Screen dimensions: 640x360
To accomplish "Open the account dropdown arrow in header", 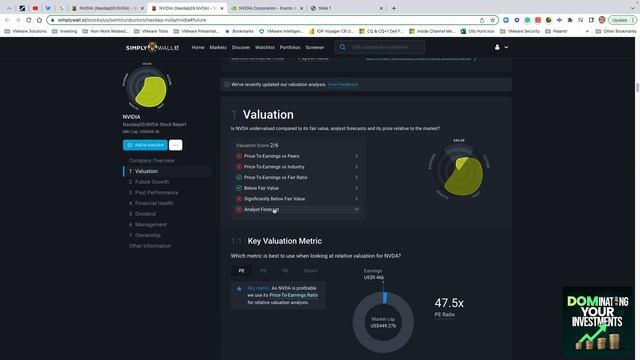I will click(x=507, y=47).
